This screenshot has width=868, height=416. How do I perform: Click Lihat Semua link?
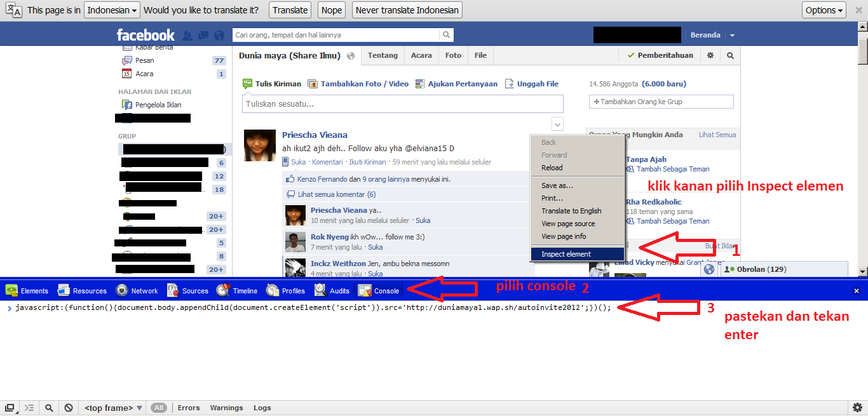coord(717,135)
